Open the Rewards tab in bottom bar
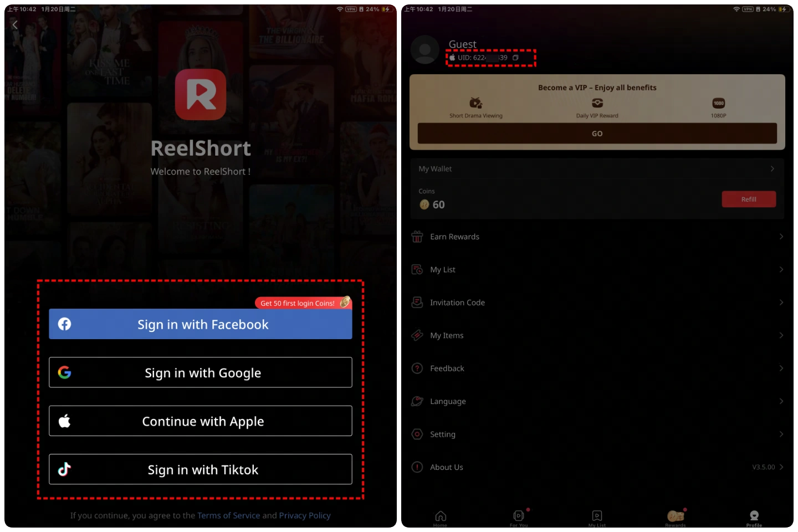 coord(676,519)
